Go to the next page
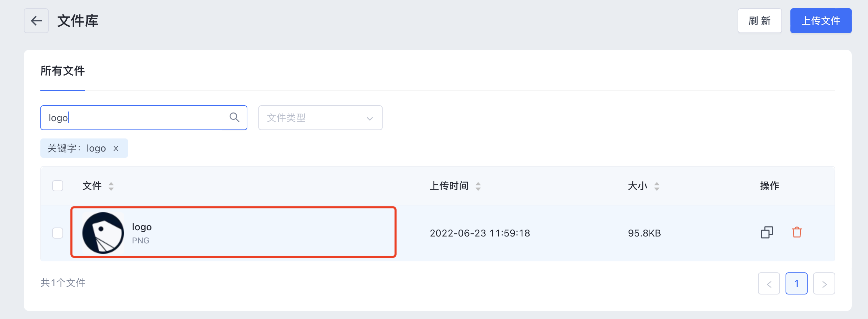 tap(824, 283)
